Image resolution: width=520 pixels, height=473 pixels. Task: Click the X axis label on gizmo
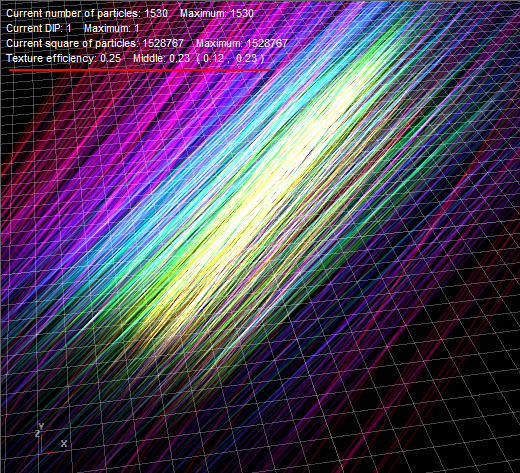[64, 443]
